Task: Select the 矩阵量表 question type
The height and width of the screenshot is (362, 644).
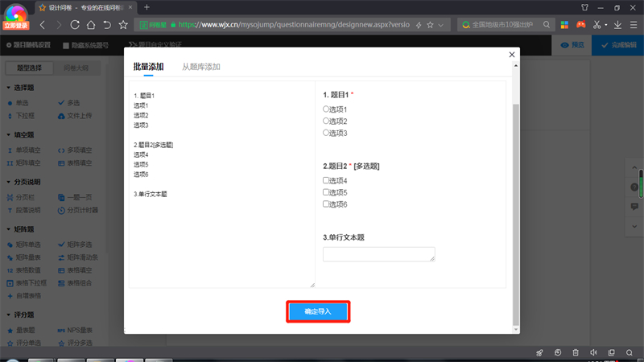Action: click(x=24, y=257)
